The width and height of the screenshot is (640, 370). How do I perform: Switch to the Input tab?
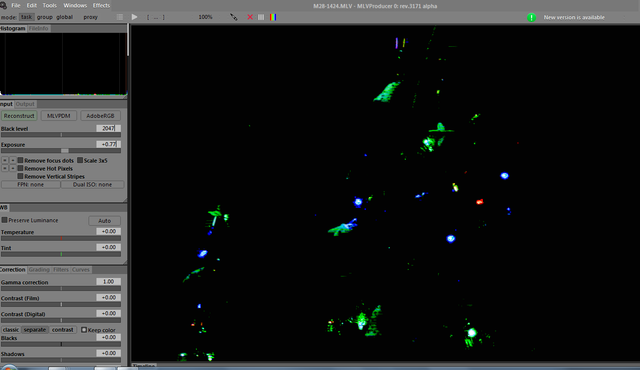click(x=6, y=104)
